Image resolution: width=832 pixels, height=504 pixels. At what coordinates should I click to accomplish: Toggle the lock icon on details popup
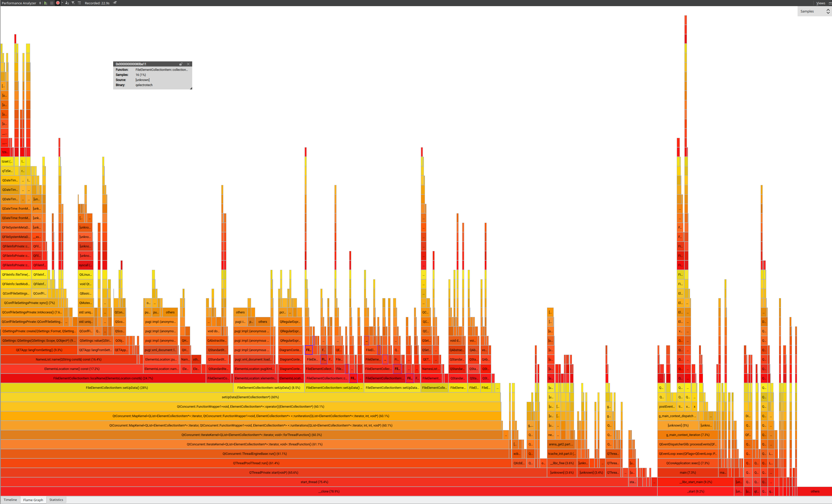[x=181, y=64]
